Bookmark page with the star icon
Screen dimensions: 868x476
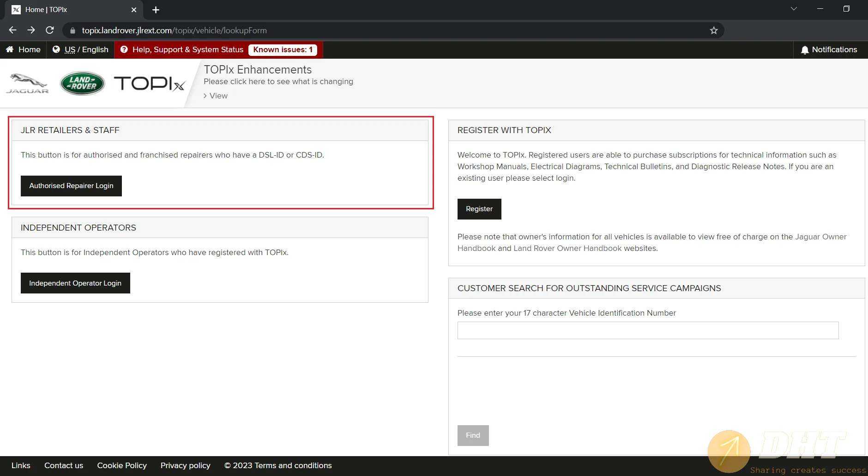click(x=714, y=31)
